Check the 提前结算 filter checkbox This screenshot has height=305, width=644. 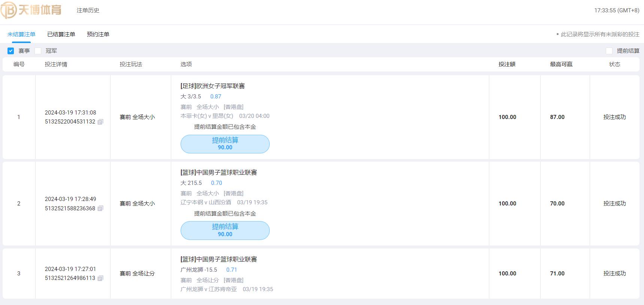[609, 51]
